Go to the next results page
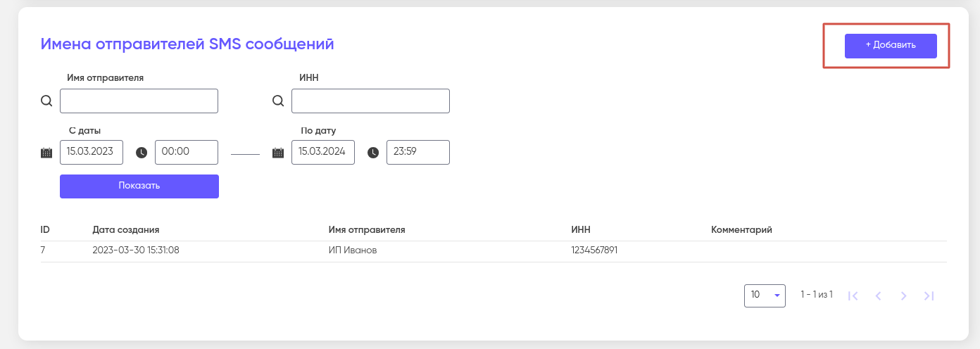 pos(903,296)
